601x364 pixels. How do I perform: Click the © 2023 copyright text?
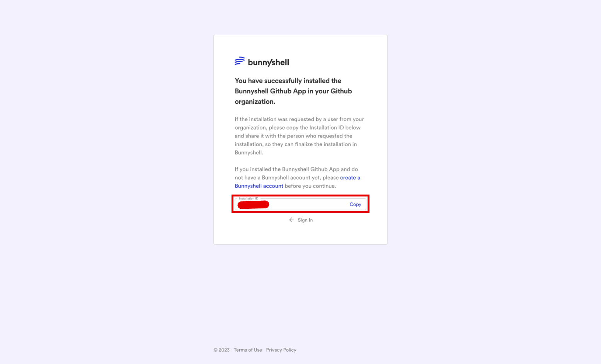click(x=221, y=350)
